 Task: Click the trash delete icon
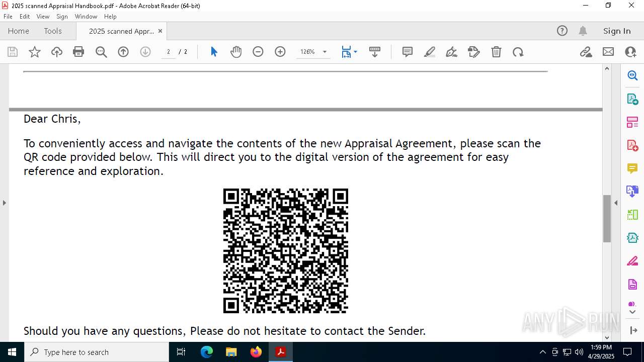pyautogui.click(x=496, y=52)
